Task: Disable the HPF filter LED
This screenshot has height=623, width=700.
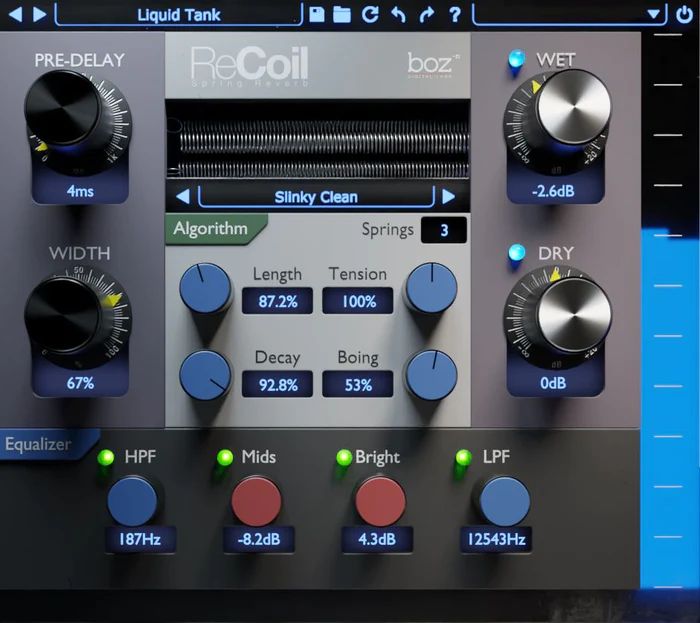Action: pos(105,458)
